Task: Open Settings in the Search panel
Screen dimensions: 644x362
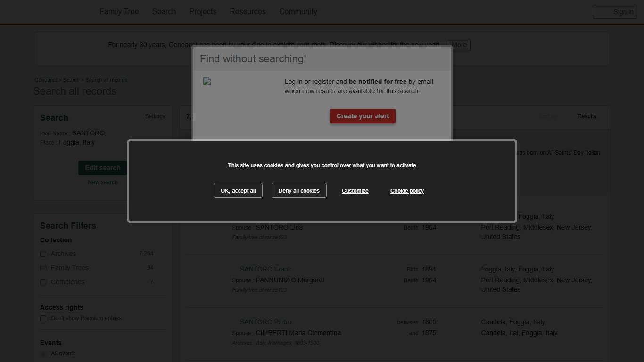Action: (155, 116)
